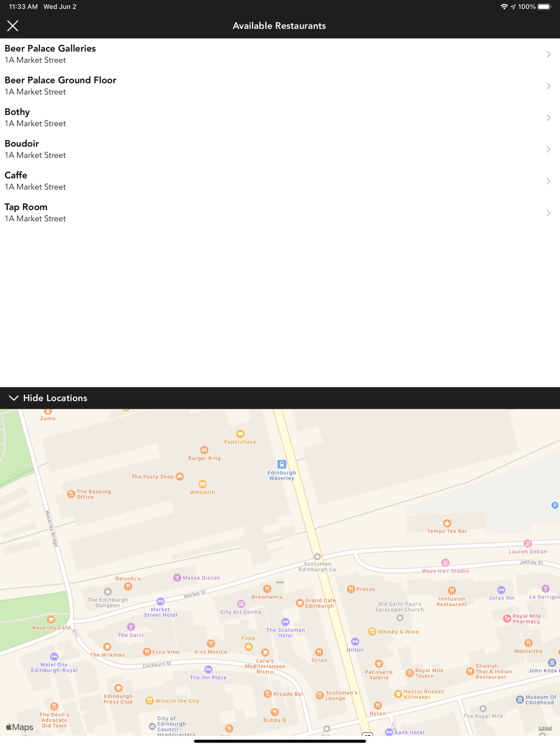Close the Available Restaurants screen
This screenshot has width=560, height=747.
click(x=13, y=26)
